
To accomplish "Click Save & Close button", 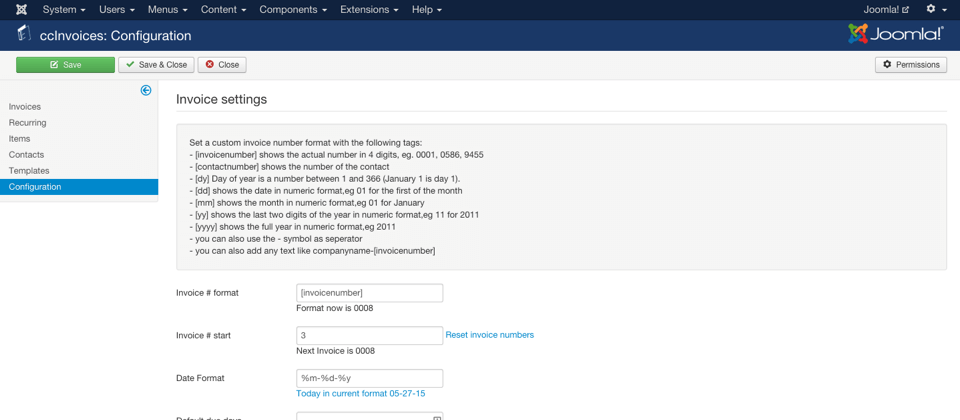I will [x=156, y=65].
